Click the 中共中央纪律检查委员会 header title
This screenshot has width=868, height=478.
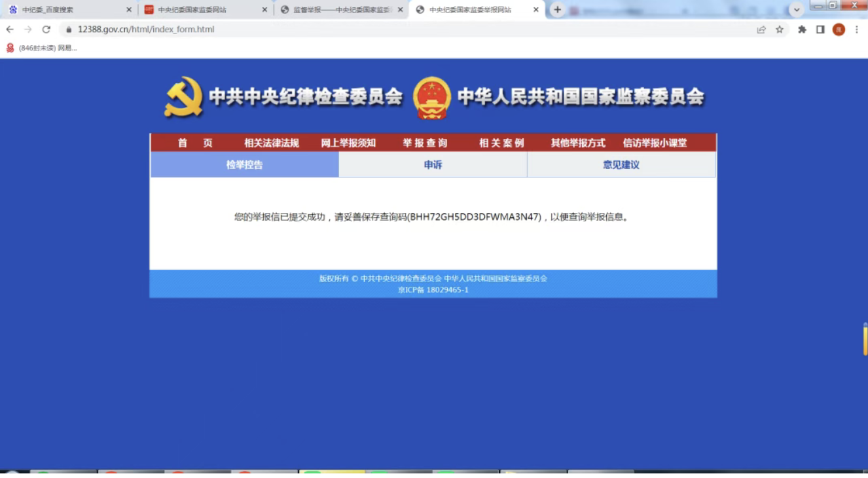point(306,96)
